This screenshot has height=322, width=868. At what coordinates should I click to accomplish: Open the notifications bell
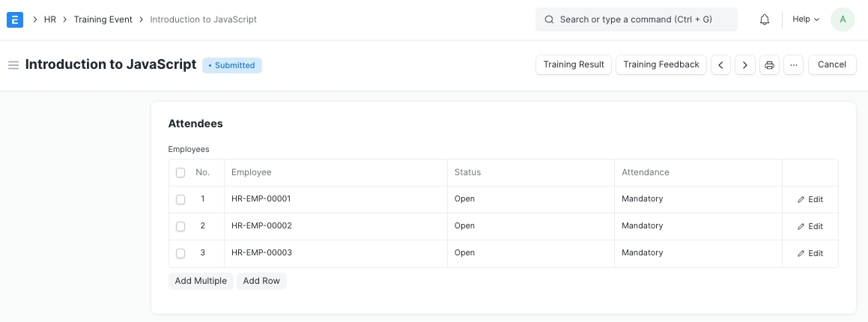(764, 19)
